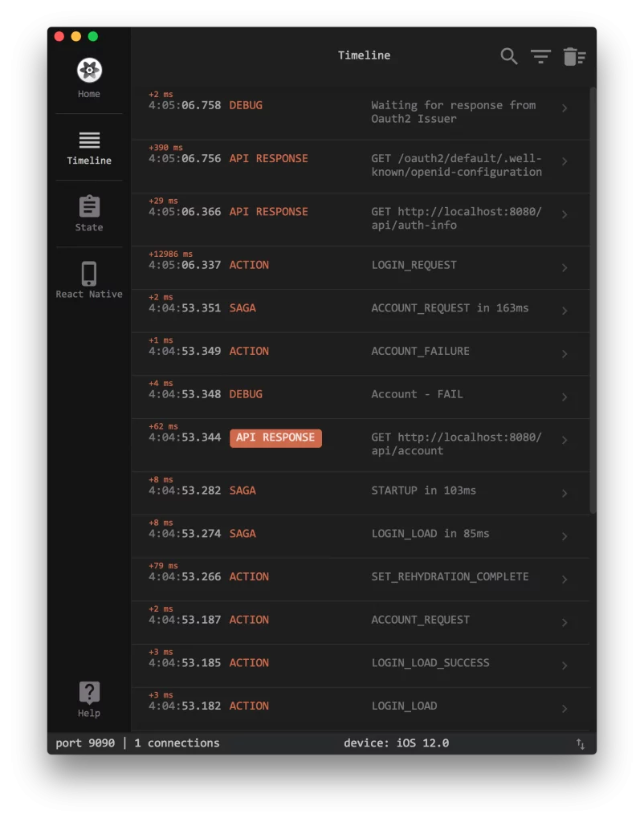Viewport: 644px width, 822px height.
Task: Click timestamp 4:04:53.266
Action: [x=185, y=576]
